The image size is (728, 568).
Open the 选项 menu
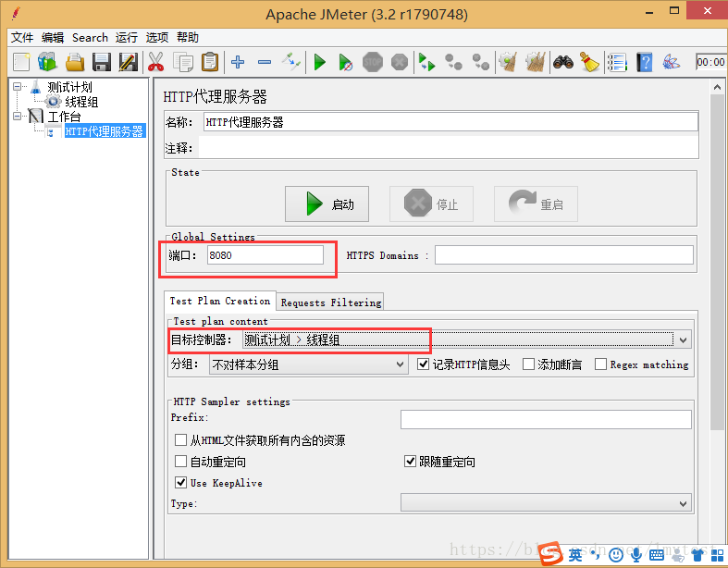pyautogui.click(x=157, y=37)
